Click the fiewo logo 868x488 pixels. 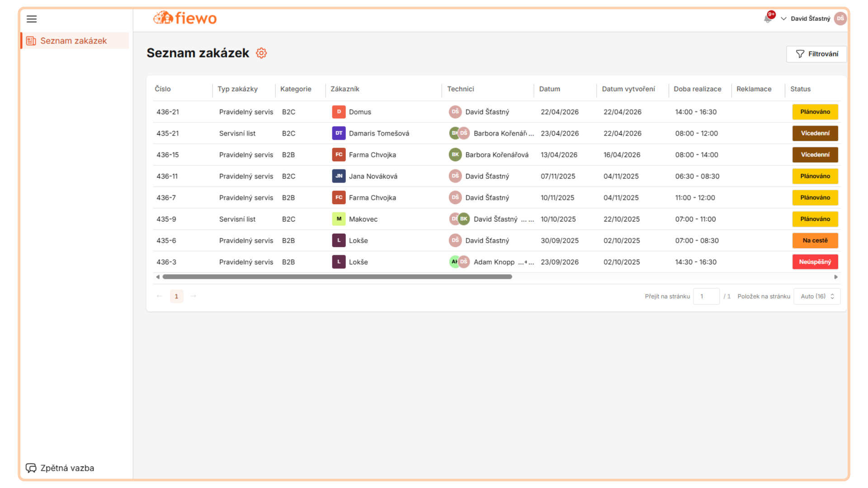coord(185,18)
